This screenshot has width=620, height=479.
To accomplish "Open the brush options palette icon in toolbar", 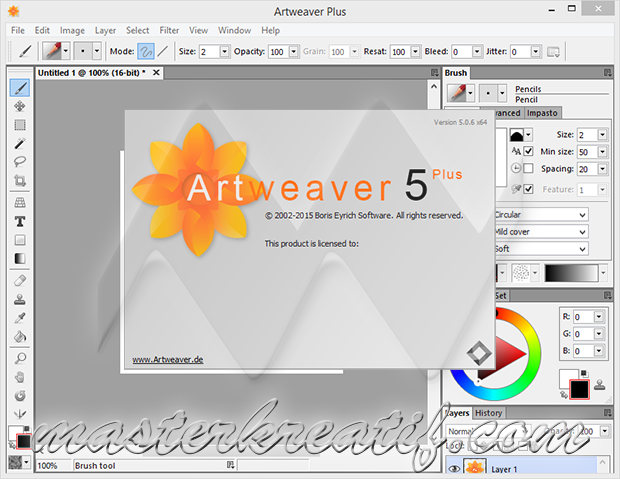I will [553, 52].
